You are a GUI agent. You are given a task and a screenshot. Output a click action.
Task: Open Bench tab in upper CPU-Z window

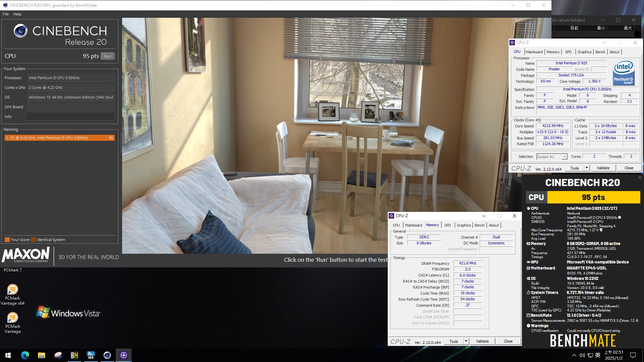[x=600, y=52]
